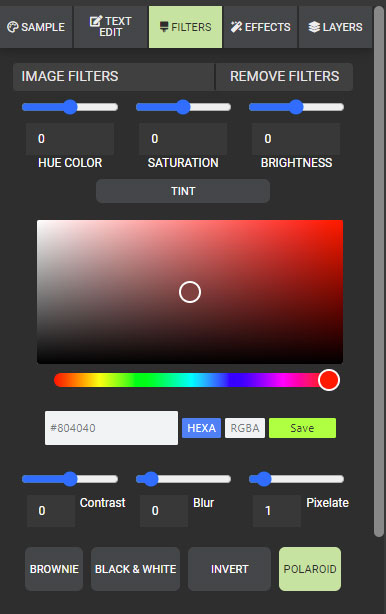The width and height of the screenshot is (386, 614).
Task: Click the Pixelate slider handle
Action: tap(264, 479)
